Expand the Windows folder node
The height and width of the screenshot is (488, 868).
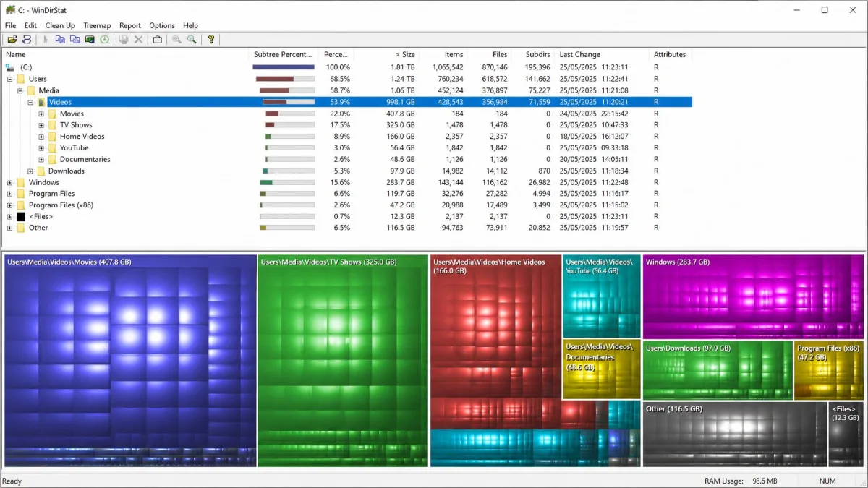point(9,182)
